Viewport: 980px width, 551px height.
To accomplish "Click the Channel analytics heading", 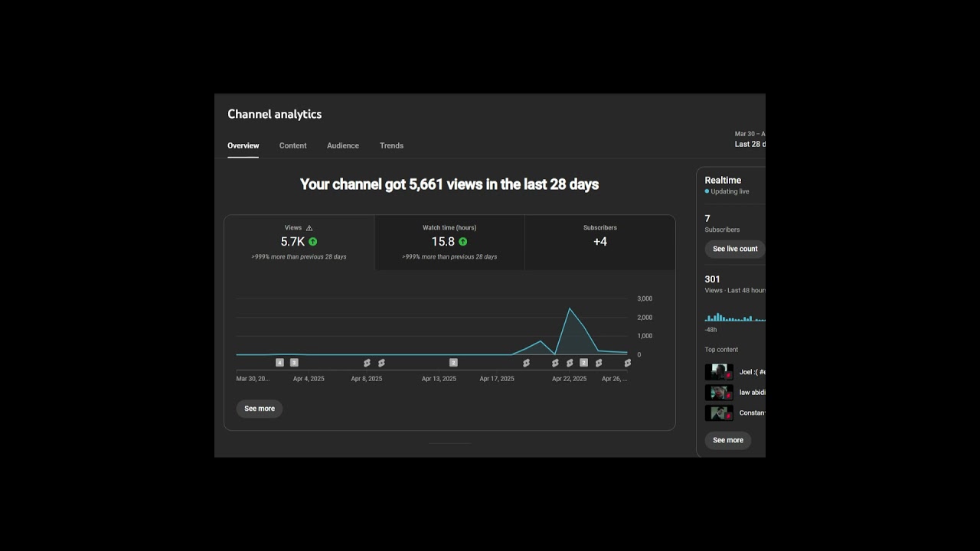I will [275, 114].
